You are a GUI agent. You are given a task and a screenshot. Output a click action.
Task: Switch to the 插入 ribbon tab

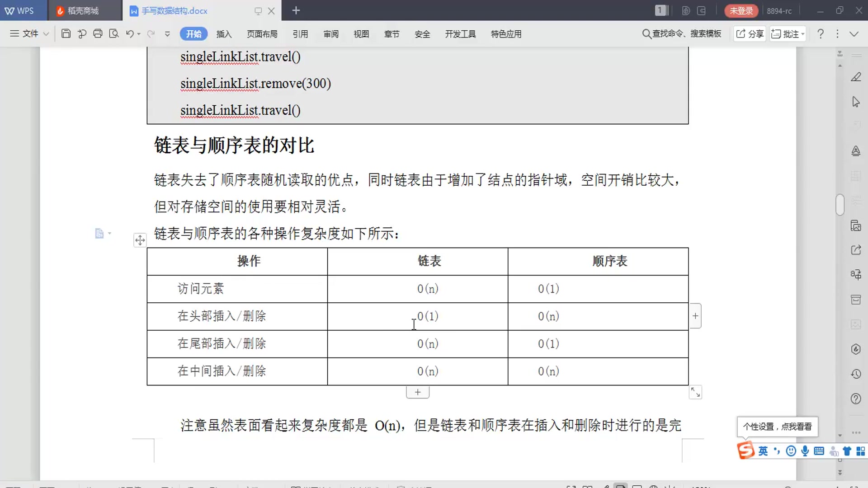pyautogui.click(x=224, y=34)
